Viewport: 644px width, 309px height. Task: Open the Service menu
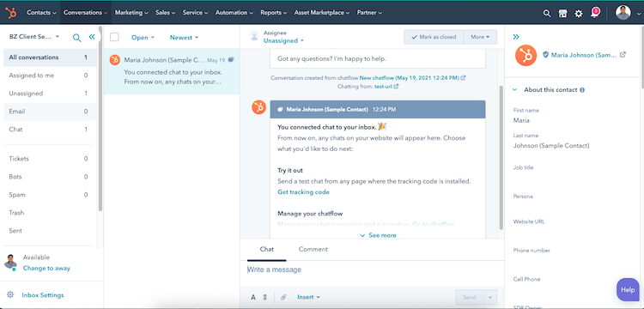pos(195,13)
